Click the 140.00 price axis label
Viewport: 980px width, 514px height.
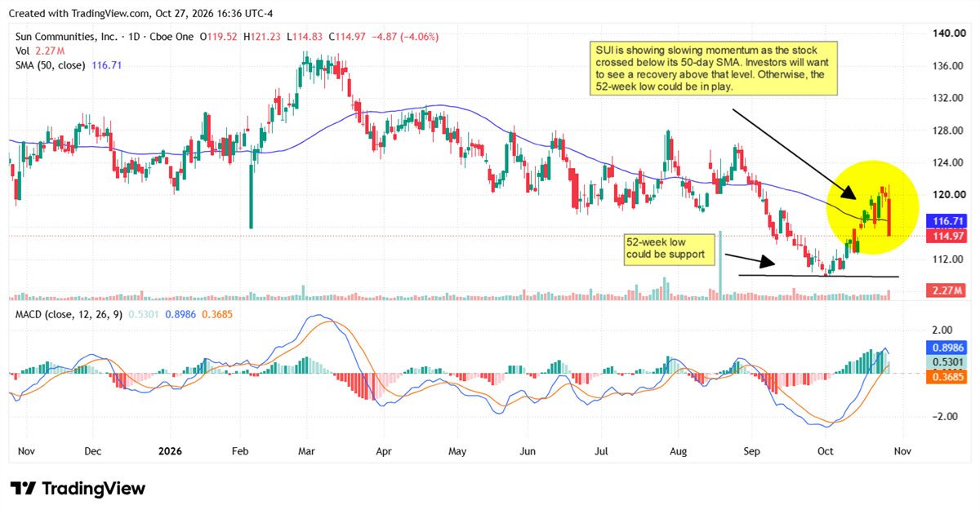(x=948, y=33)
